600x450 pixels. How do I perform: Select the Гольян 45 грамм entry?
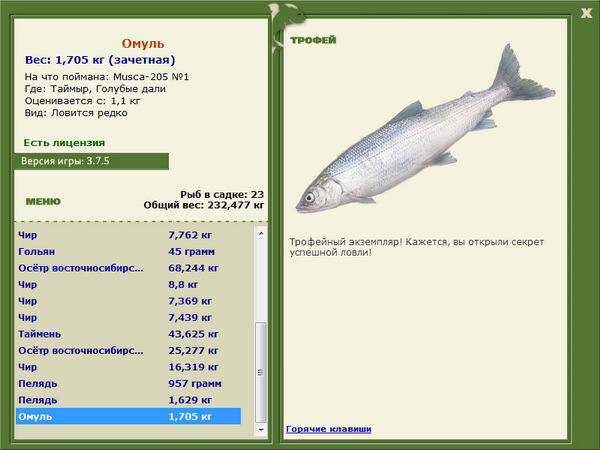[x=129, y=252]
